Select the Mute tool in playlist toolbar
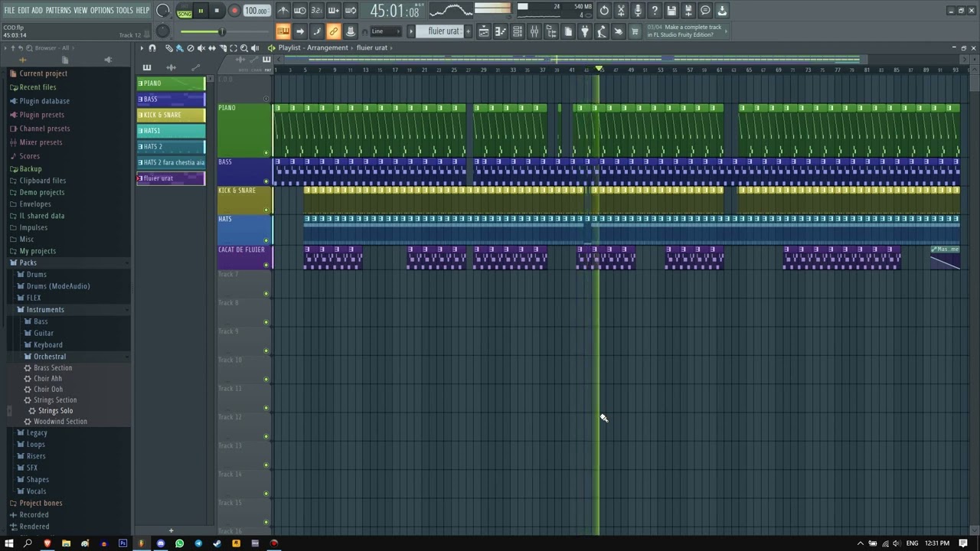 point(201,47)
